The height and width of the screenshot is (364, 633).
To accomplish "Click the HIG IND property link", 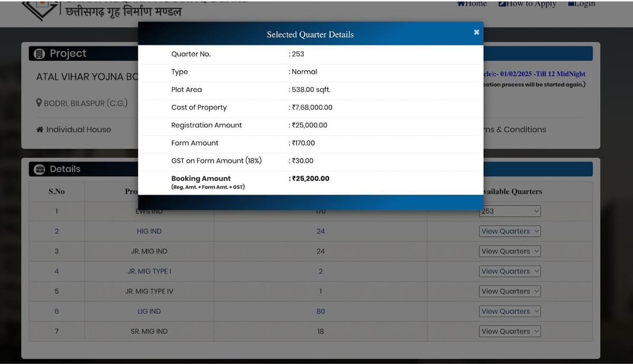I will [149, 231].
